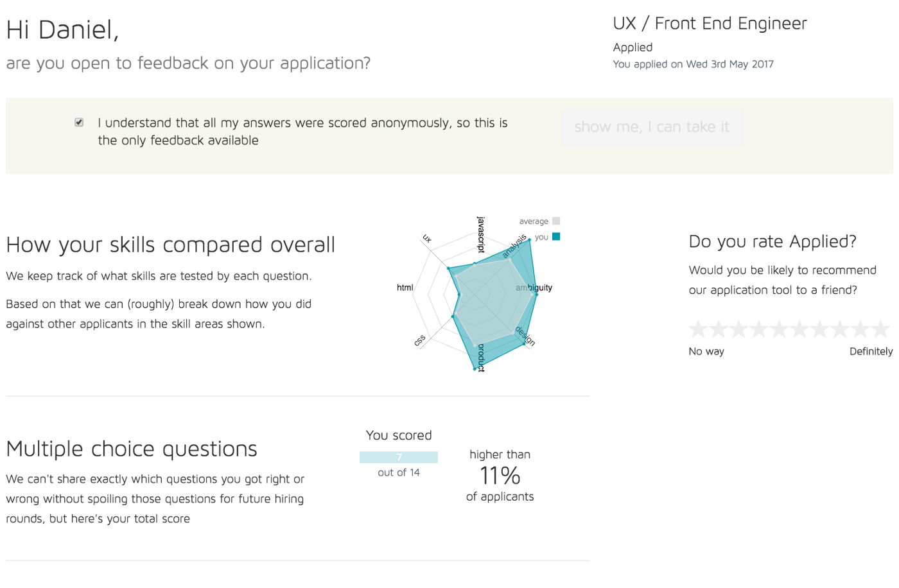
Task: Select the 'html' axis label
Action: point(405,288)
